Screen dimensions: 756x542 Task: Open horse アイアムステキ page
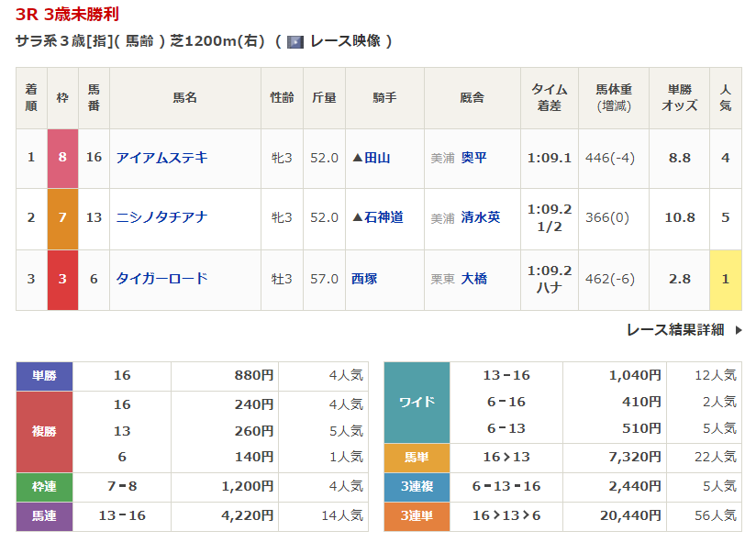coord(161,158)
